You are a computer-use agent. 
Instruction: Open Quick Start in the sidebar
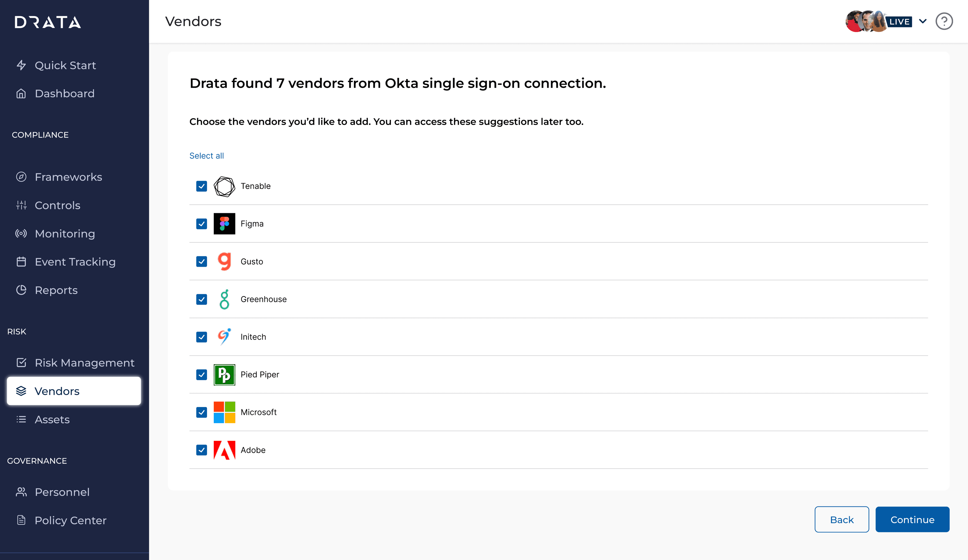[x=65, y=65]
